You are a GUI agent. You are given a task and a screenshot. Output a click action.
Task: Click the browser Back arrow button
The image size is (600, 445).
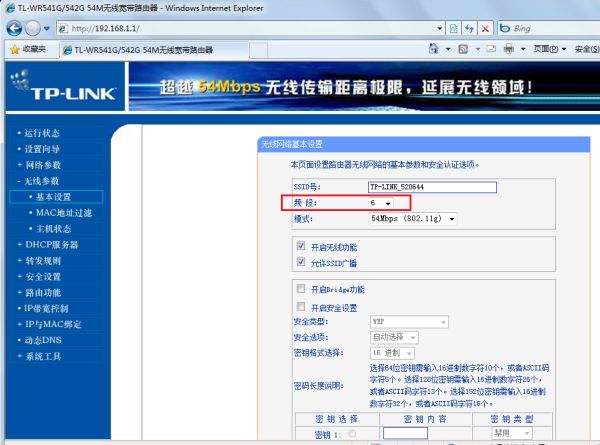tap(14, 28)
